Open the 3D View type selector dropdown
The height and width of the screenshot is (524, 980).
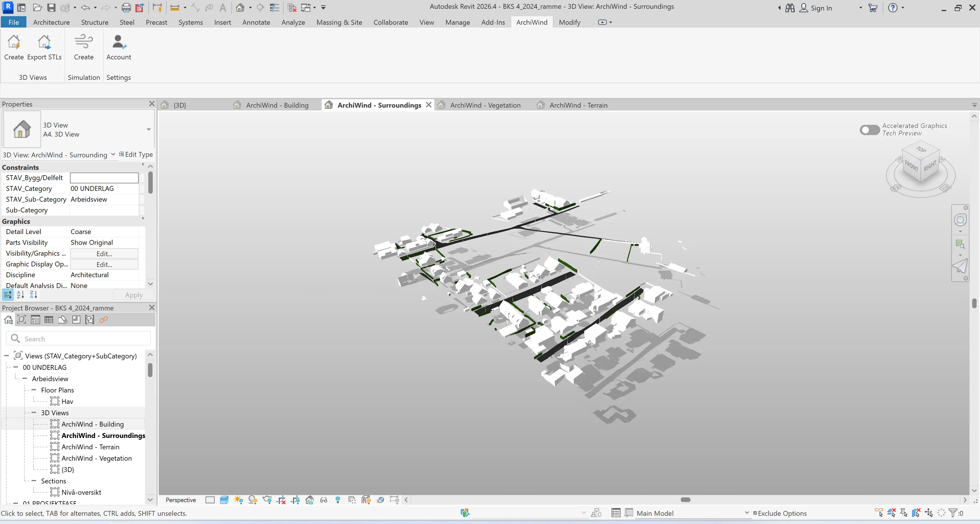click(149, 130)
